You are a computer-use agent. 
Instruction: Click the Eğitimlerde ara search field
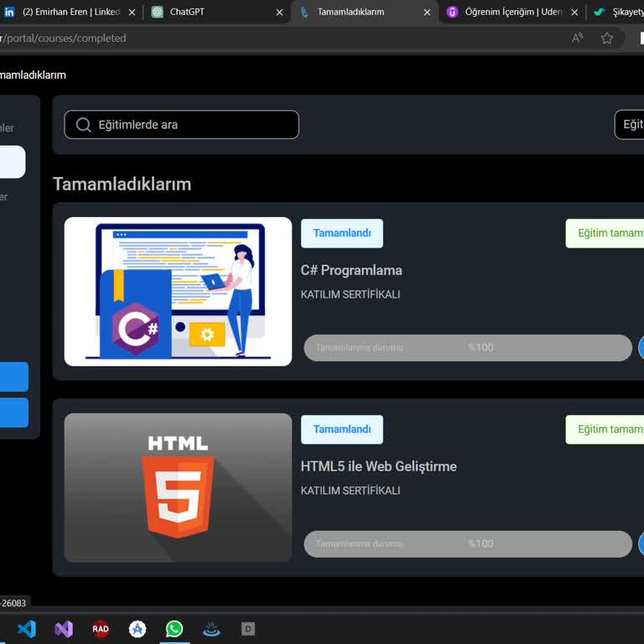[193, 125]
